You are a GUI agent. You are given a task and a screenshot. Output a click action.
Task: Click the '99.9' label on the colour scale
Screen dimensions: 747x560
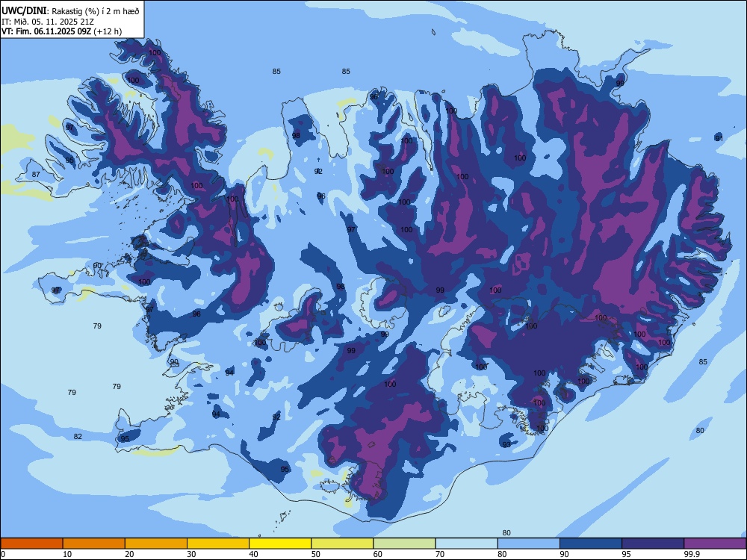pos(691,554)
